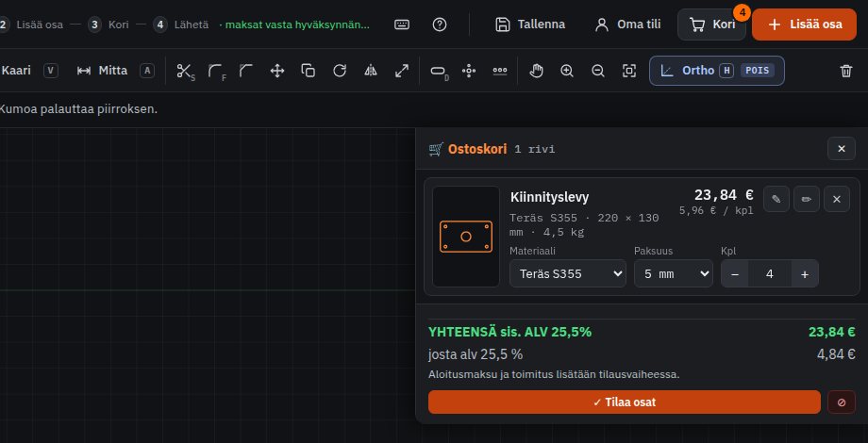Select the scale diagonal-arrows tool

tap(402, 71)
